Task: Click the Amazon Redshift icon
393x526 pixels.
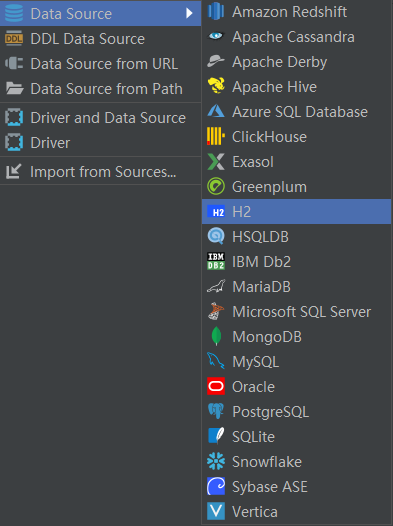Action: [x=216, y=11]
